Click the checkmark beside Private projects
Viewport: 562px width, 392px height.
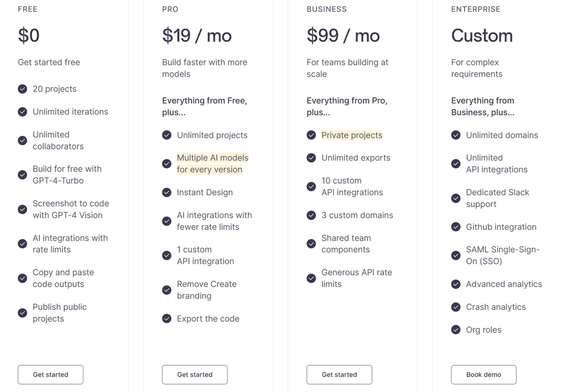tap(311, 135)
